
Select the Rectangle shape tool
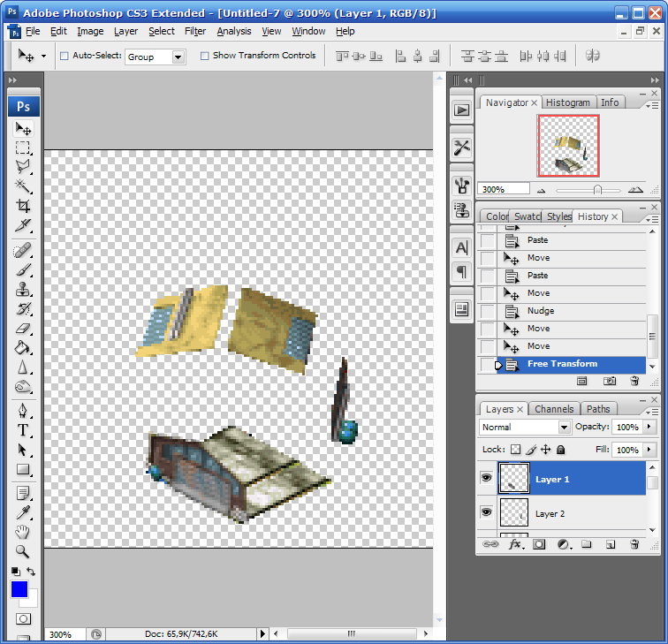coord(23,469)
